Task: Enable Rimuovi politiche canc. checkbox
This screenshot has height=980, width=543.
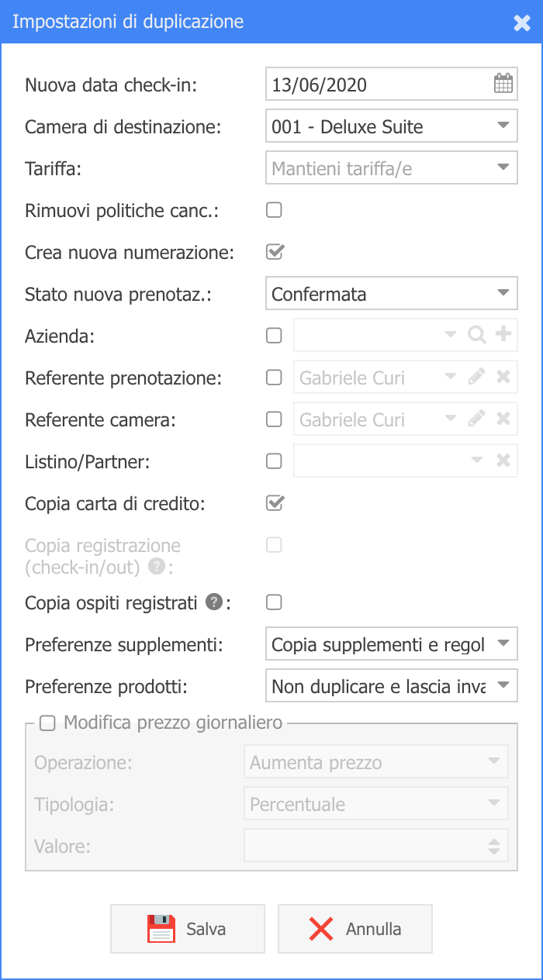Action: coord(274,209)
